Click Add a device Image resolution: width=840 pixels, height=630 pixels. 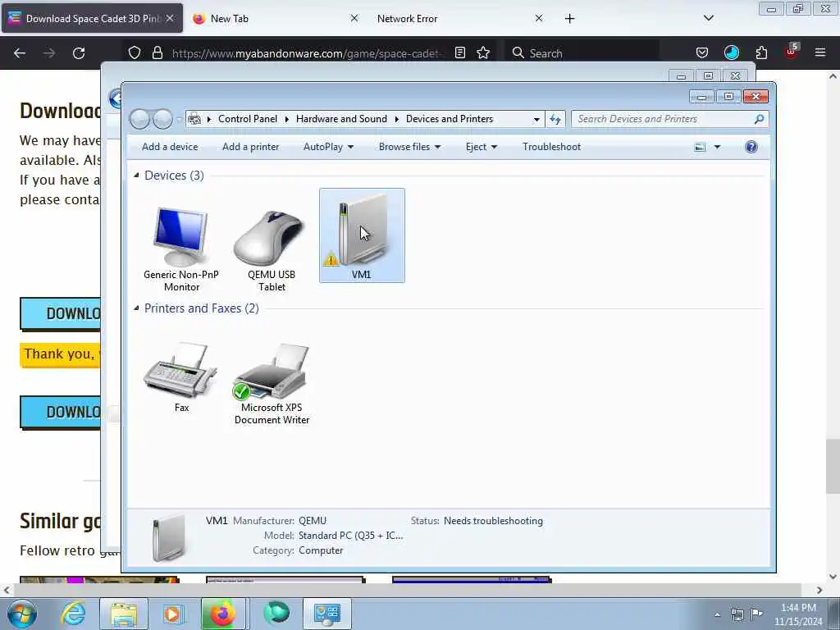click(x=170, y=147)
